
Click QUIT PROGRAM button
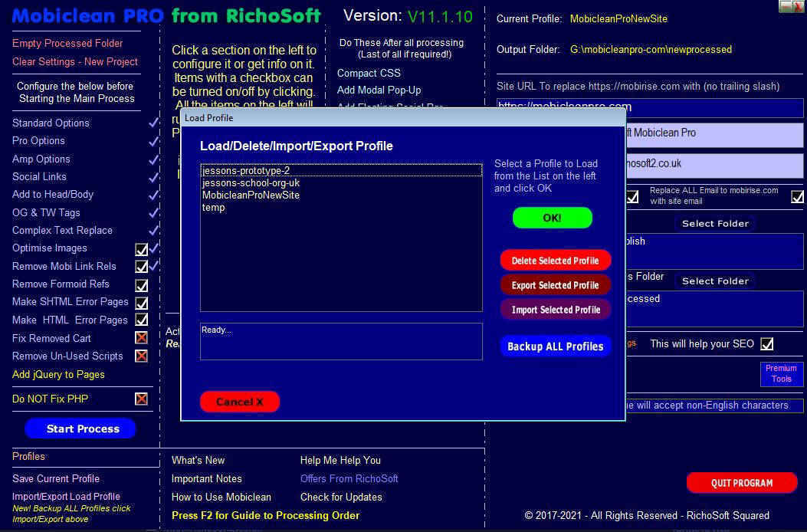tap(742, 483)
